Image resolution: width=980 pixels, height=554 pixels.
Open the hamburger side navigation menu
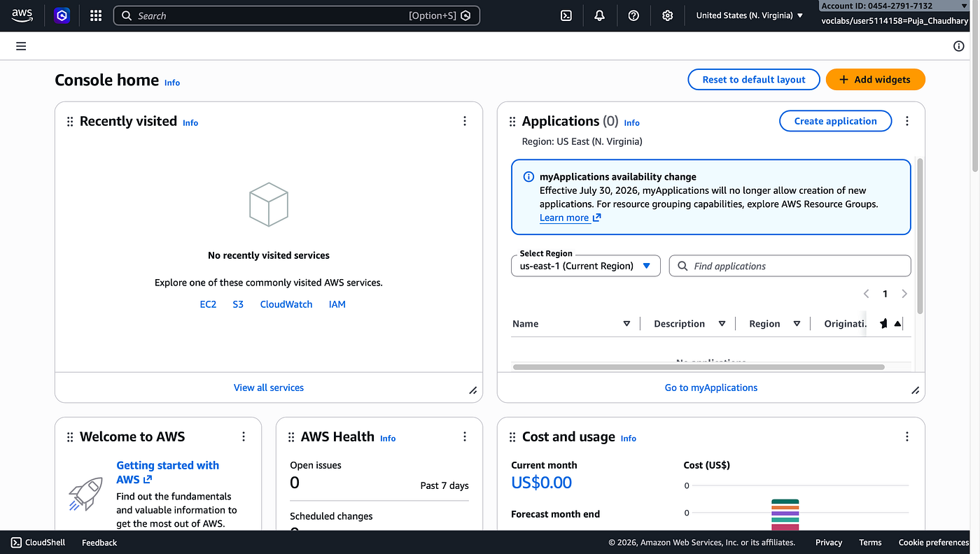tap(21, 46)
